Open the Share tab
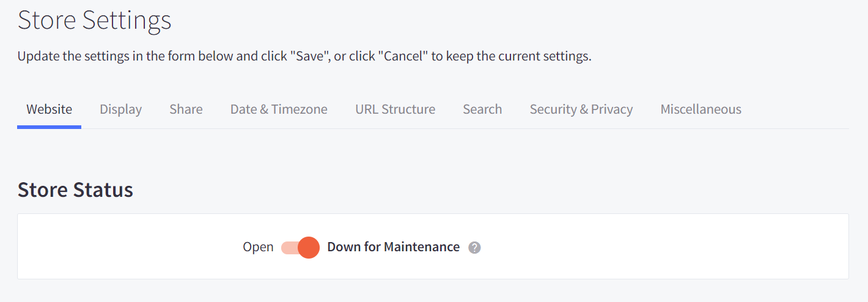This screenshot has width=868, height=302. coord(186,109)
